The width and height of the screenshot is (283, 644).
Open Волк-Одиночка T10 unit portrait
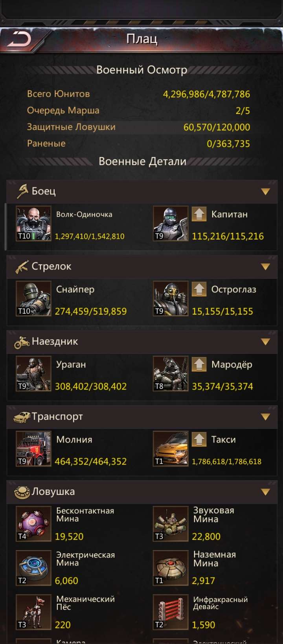33,223
